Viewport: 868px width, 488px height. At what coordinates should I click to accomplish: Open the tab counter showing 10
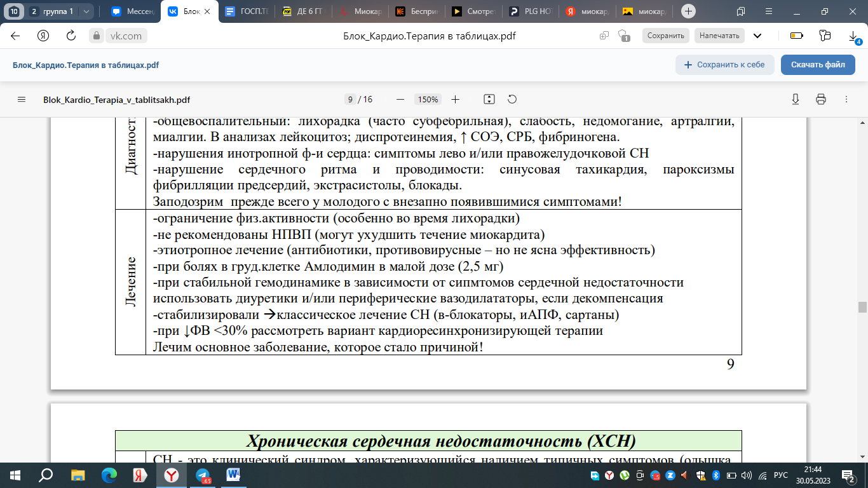pyautogui.click(x=13, y=11)
